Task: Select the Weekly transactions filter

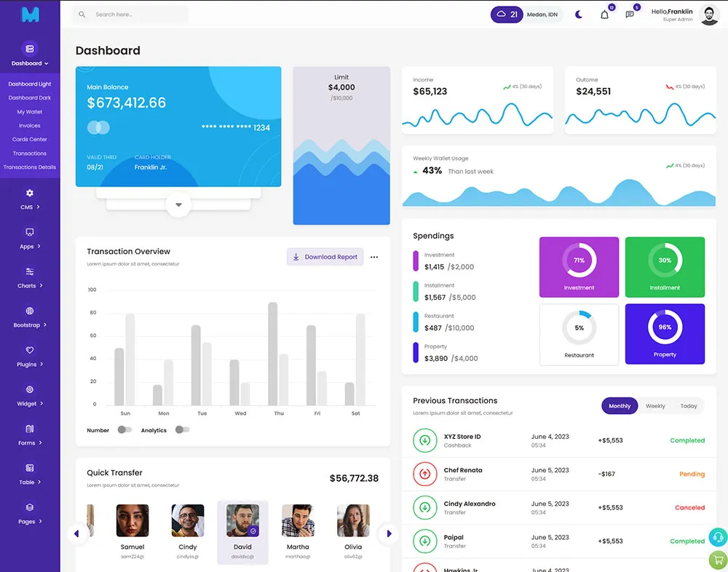Action: pos(655,406)
